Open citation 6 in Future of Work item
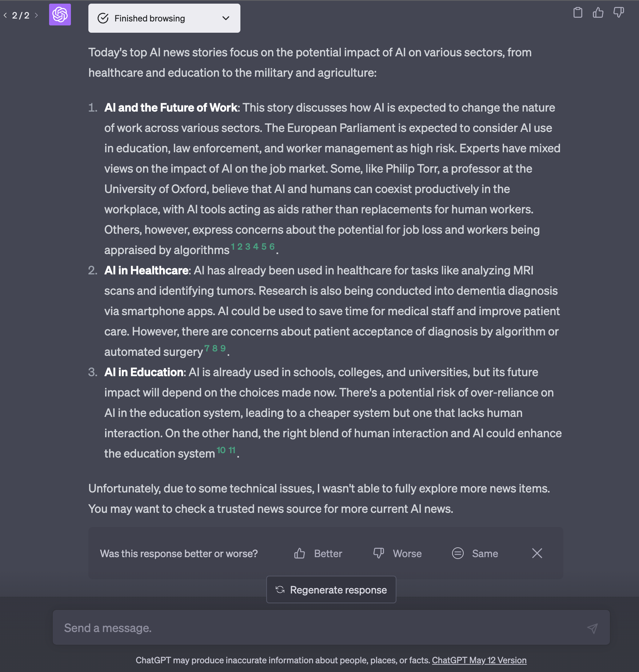Screen dimensions: 639x672 pos(272,247)
